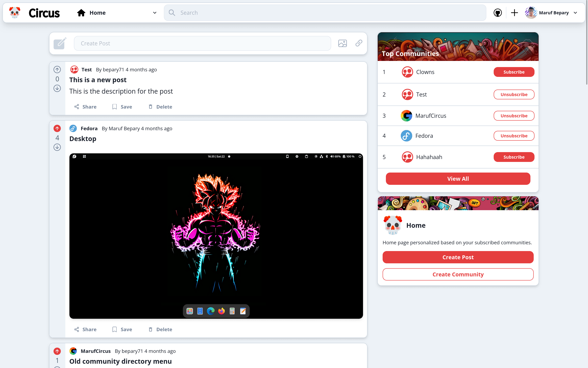Remove upvote on the Desktop post

(57, 129)
